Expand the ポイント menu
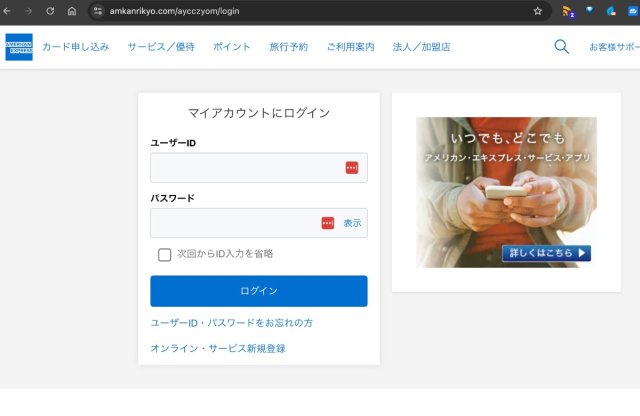The image size is (640, 416). coord(232,47)
